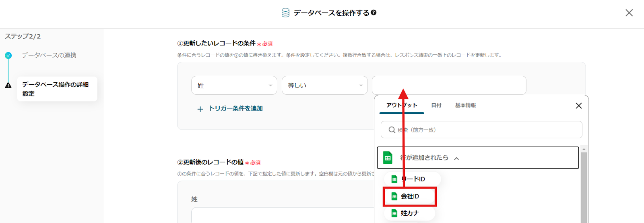Select the 姓カナ output item
Image resolution: width=644 pixels, height=223 pixels.
point(409,213)
